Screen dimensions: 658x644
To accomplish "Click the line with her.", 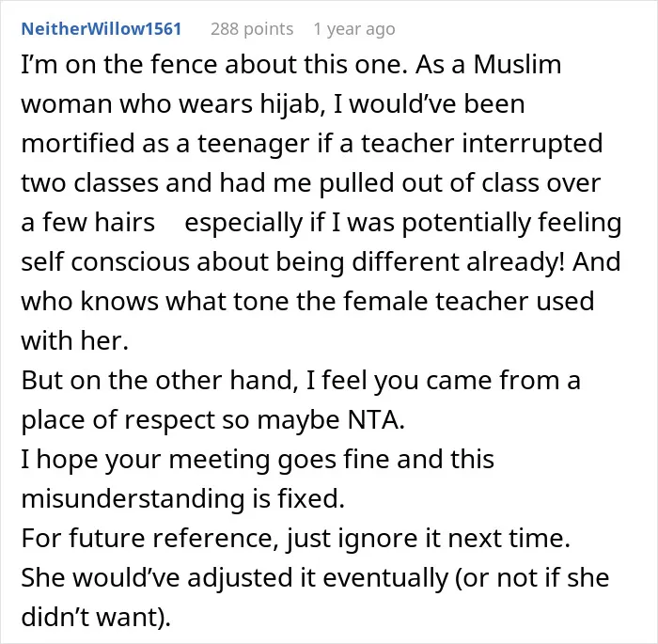I will point(74,340).
